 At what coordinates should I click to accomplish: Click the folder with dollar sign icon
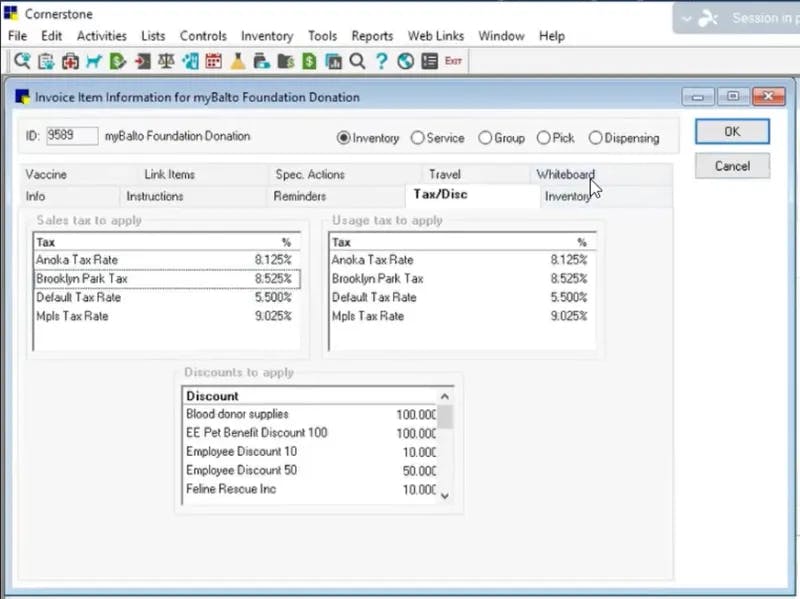(x=285, y=61)
